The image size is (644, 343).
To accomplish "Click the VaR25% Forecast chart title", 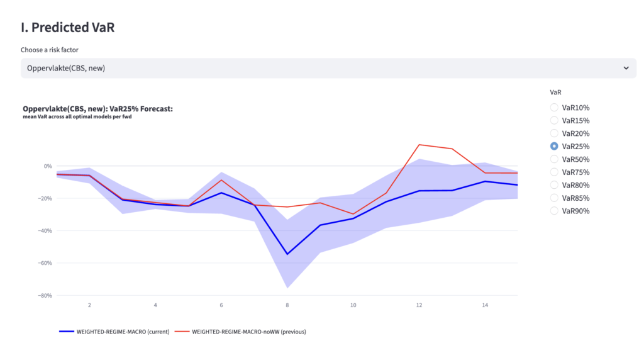I will 97,109.
